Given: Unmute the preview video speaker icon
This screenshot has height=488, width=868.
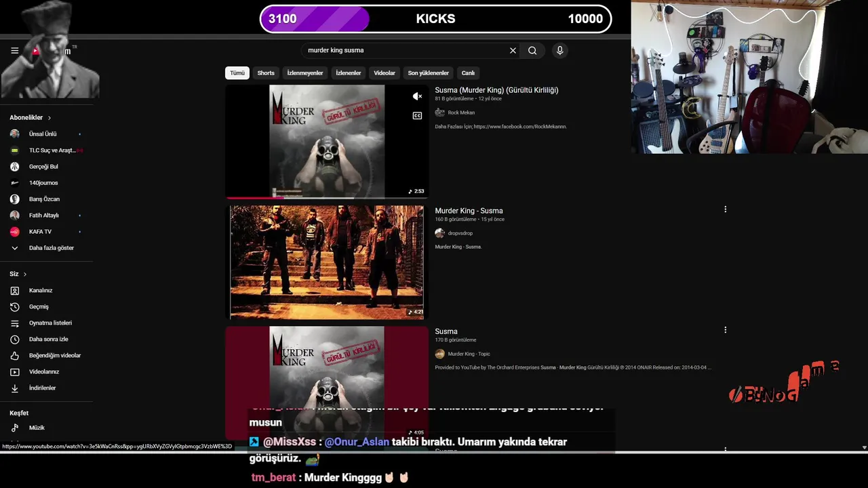Looking at the screenshot, I should [417, 96].
